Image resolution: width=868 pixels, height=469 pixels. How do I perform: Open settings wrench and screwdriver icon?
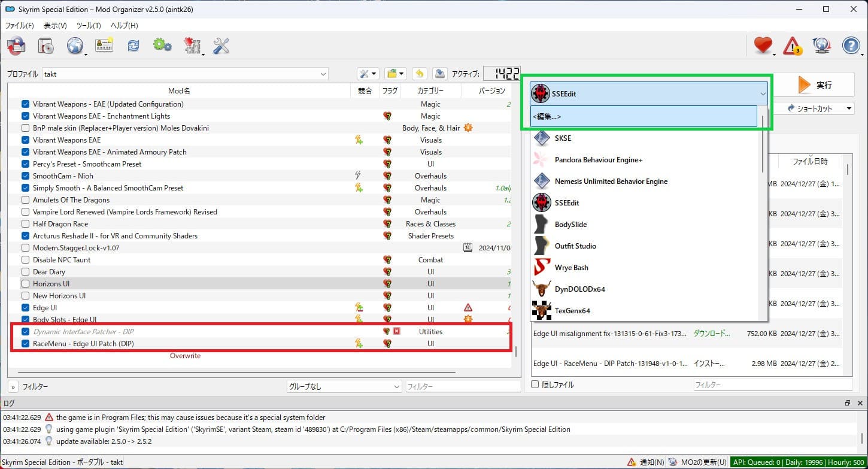pyautogui.click(x=221, y=46)
